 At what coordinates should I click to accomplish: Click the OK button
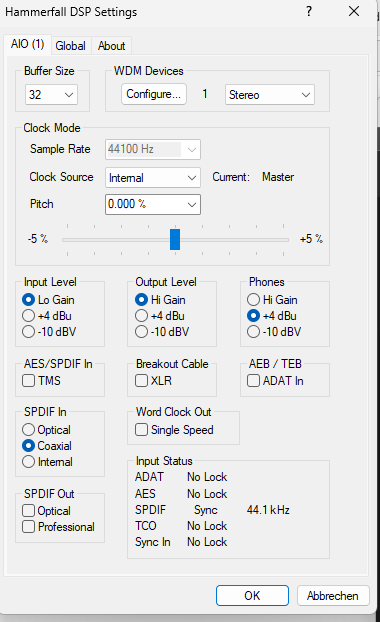coord(252,595)
